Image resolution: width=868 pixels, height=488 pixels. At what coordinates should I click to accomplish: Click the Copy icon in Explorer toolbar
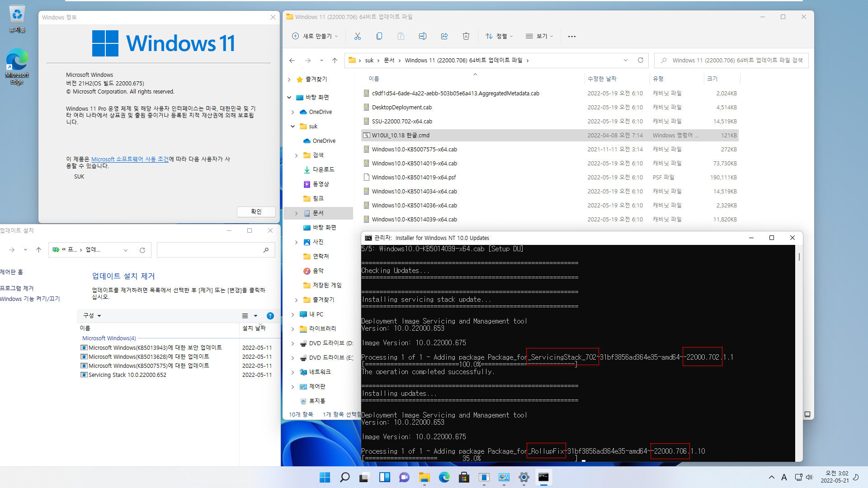379,36
